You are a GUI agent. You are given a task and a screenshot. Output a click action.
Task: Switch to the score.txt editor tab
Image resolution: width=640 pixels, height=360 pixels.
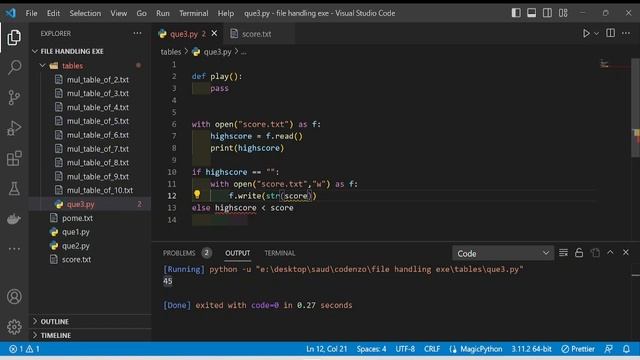256,34
